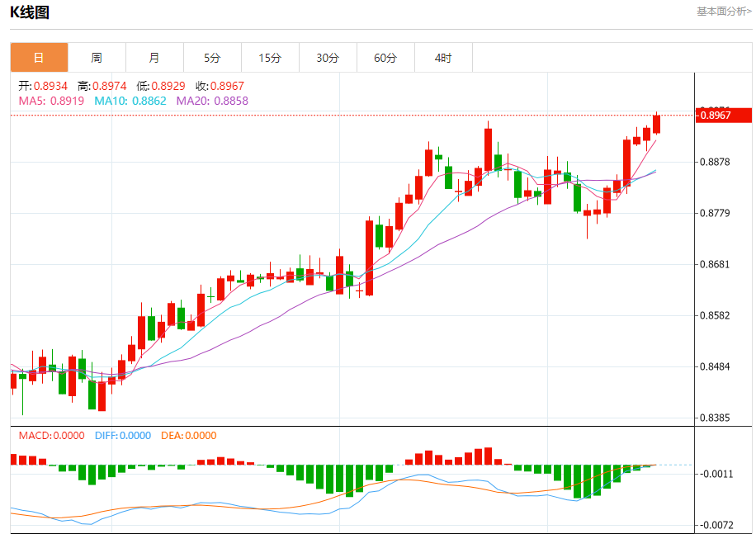This screenshot has height=534, width=756.
Task: Click the red 0.8967 current price tag
Action: (724, 116)
